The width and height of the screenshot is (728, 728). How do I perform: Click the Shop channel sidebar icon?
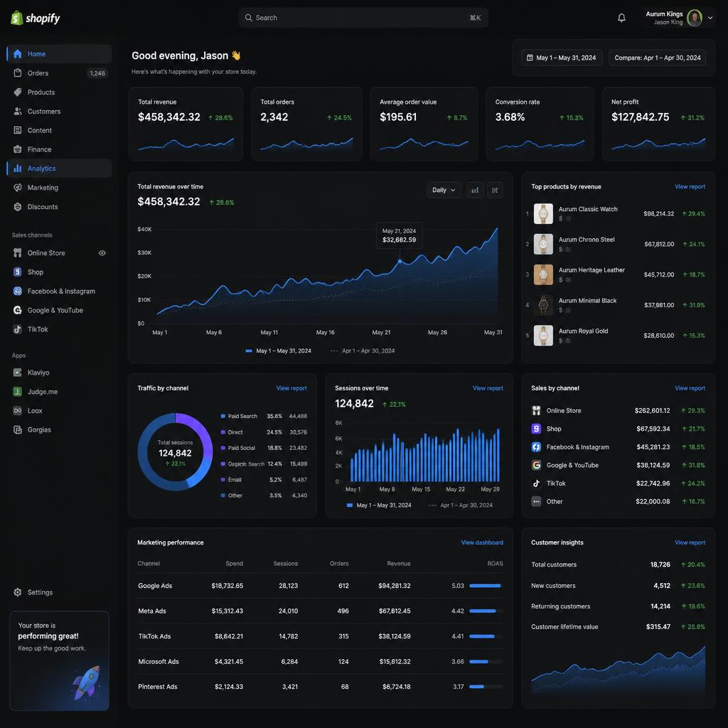coord(18,272)
